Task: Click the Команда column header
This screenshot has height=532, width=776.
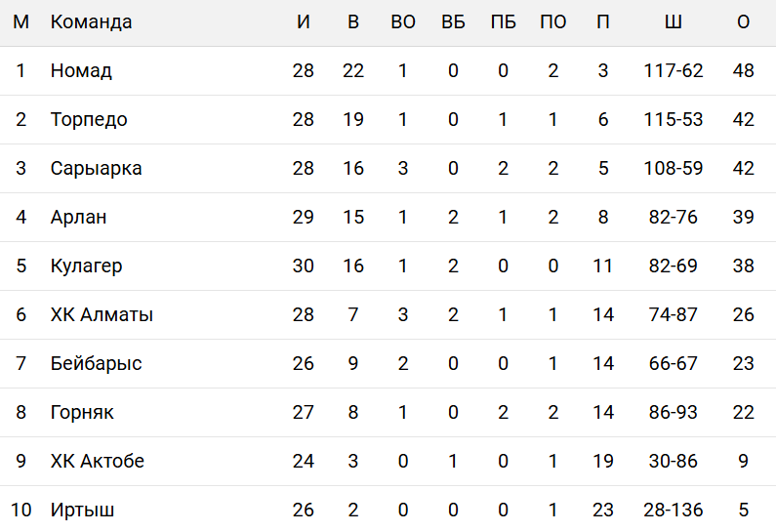Action: click(91, 22)
